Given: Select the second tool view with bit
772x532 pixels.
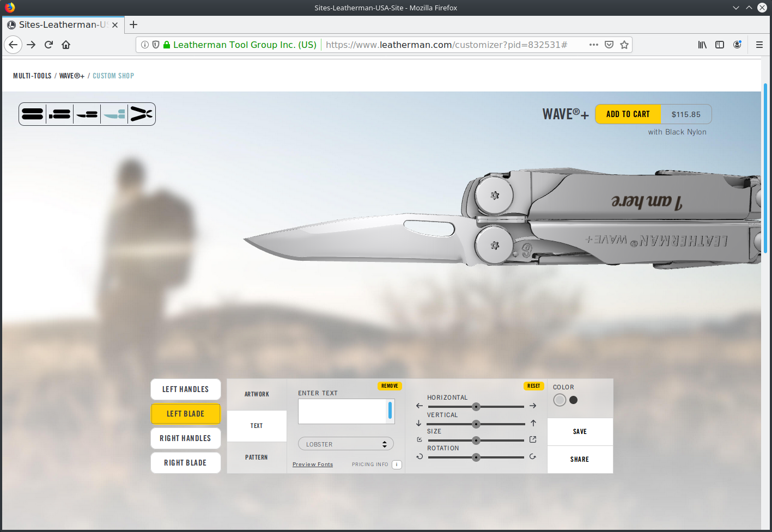Looking at the screenshot, I should (x=60, y=114).
